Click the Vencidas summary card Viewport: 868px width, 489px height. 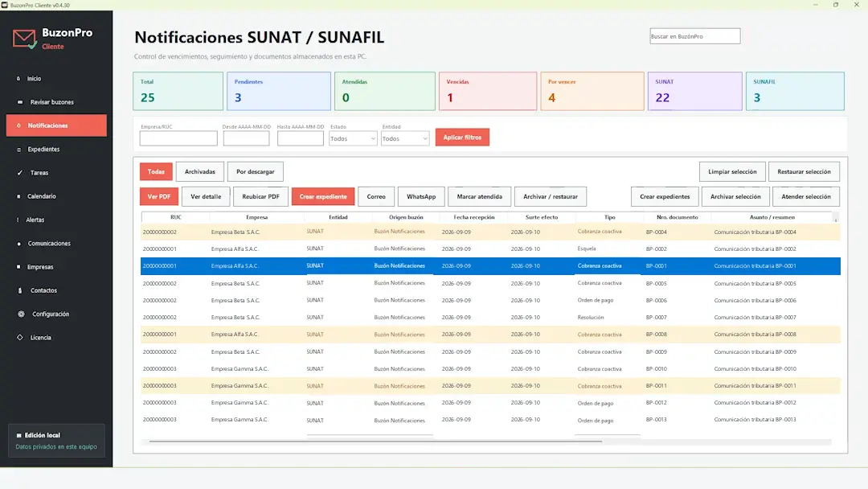coord(488,92)
